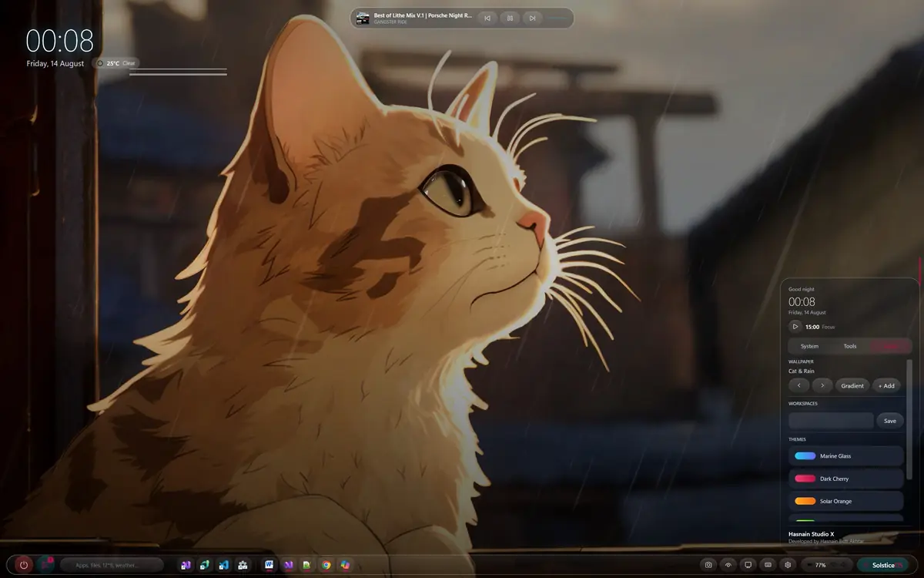Viewport: 924px width, 578px height.
Task: Launch the purple Visual Studio dock icon
Action: (186, 565)
